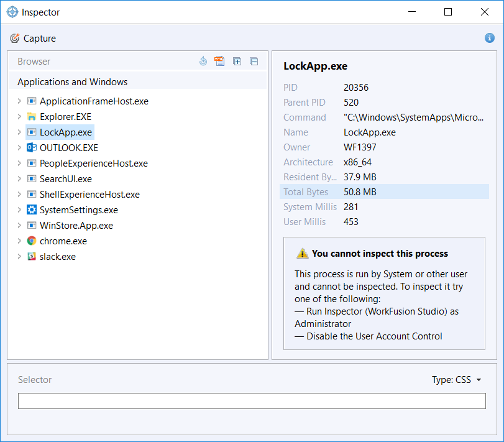Click the Command path value
Image resolution: width=504 pixels, height=442 pixels.
(x=413, y=117)
